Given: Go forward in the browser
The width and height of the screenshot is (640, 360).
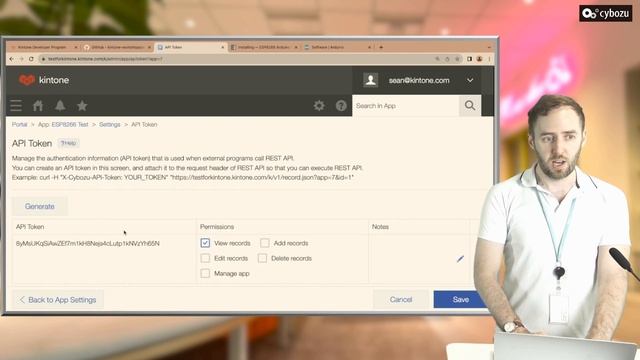Looking at the screenshot, I should tap(22, 59).
